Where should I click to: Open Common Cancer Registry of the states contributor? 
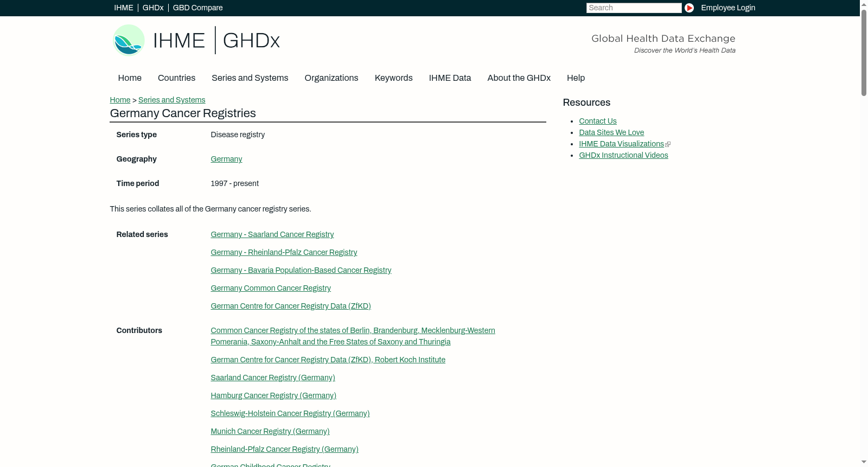353,336
